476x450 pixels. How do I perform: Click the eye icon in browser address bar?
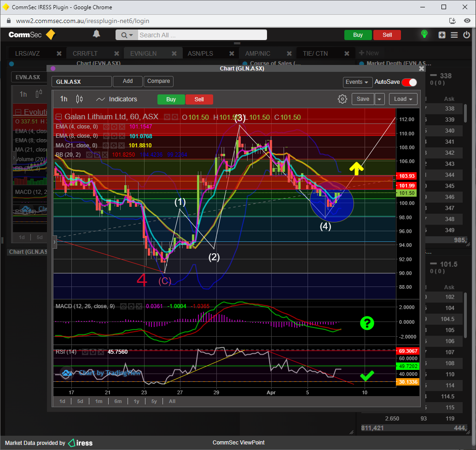click(467, 21)
